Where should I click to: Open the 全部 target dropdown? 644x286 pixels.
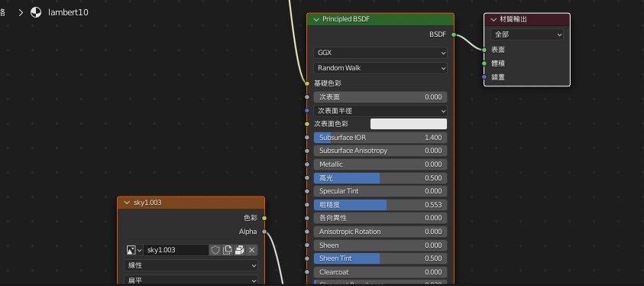[527, 34]
